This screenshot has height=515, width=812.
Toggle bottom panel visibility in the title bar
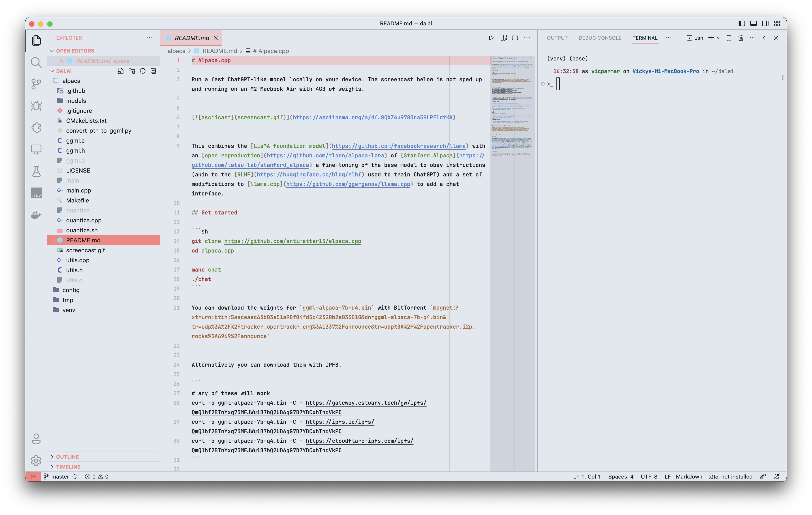point(753,23)
